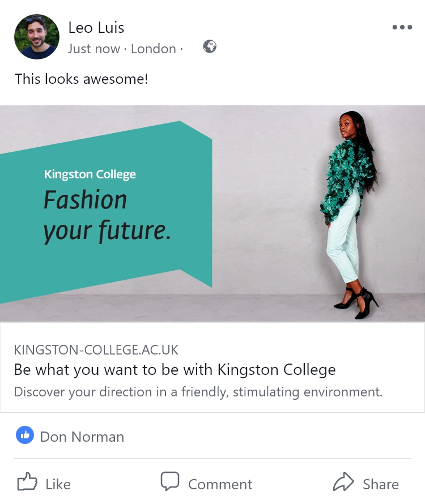Toggle the thumbs-up Like icon
This screenshot has width=425, height=504.
[x=27, y=483]
